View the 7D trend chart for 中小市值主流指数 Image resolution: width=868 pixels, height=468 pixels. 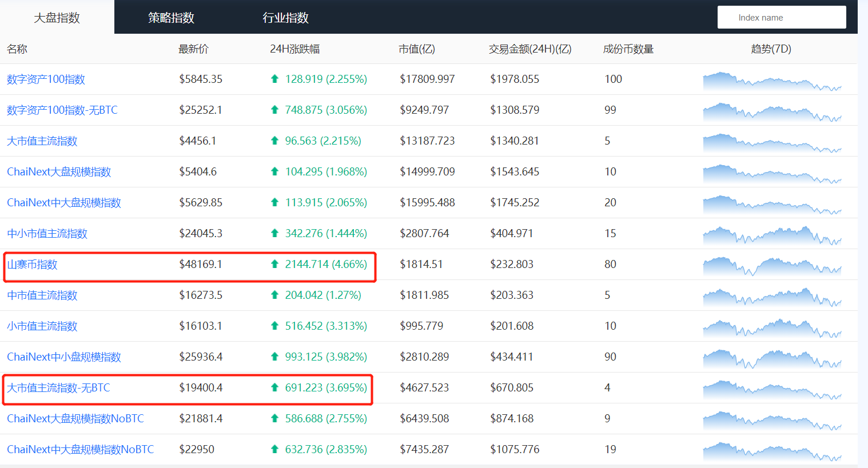click(772, 235)
